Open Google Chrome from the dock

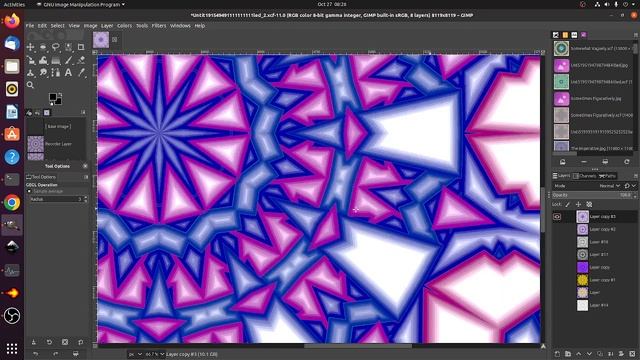(12, 202)
